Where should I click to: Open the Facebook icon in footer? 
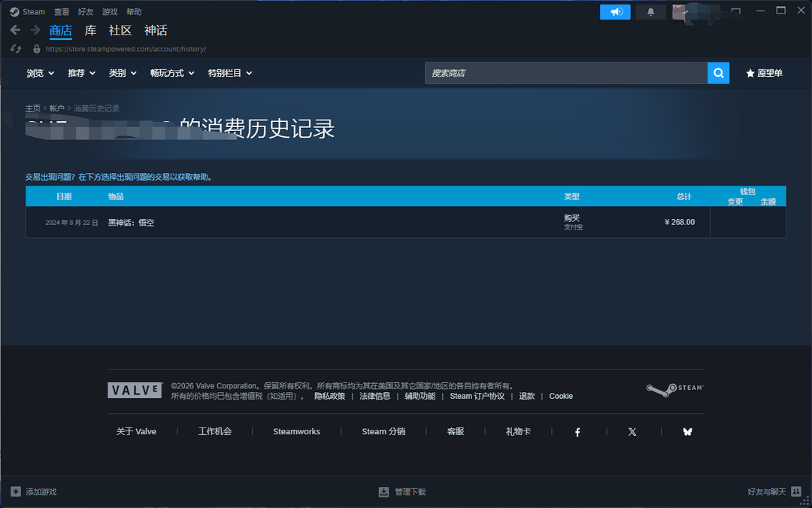[x=577, y=432]
